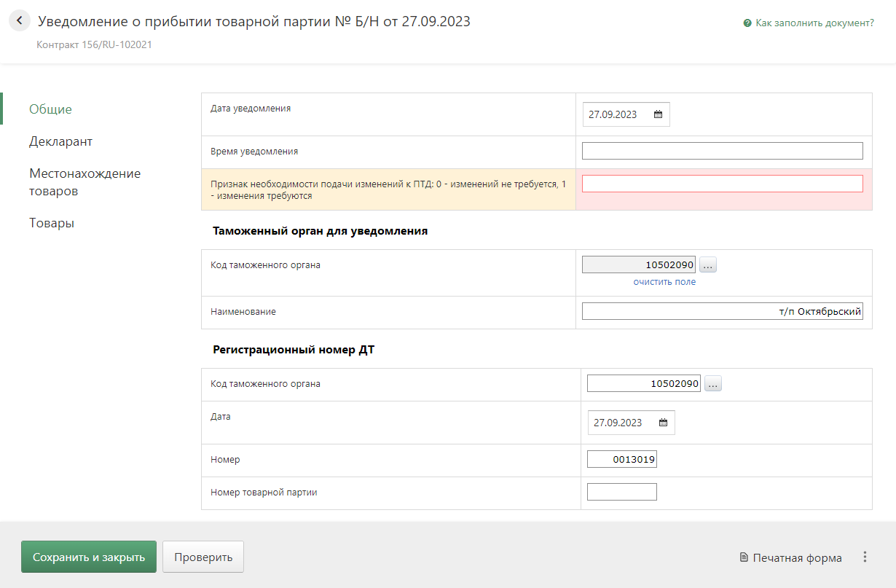Click the highlighted ПТД changes flag field
This screenshot has height=588, width=896.
(x=722, y=184)
